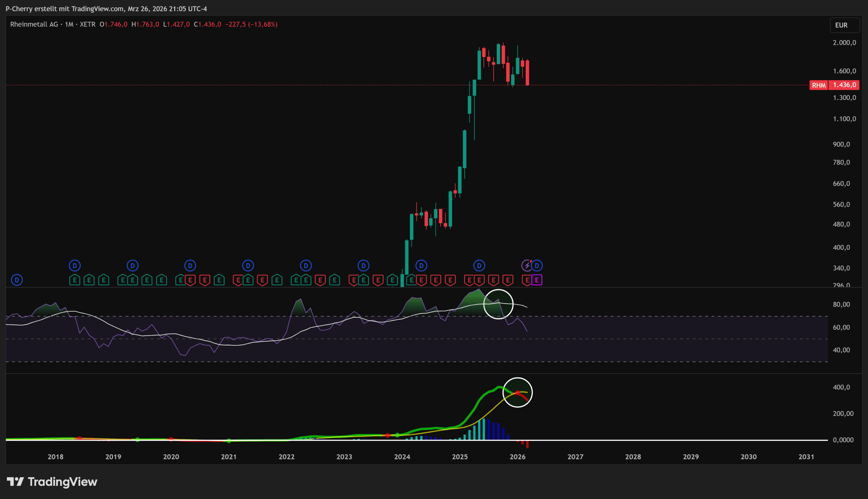This screenshot has height=499, width=868.
Task: Click the first green earnings E marker in 2018
Action: (74, 280)
